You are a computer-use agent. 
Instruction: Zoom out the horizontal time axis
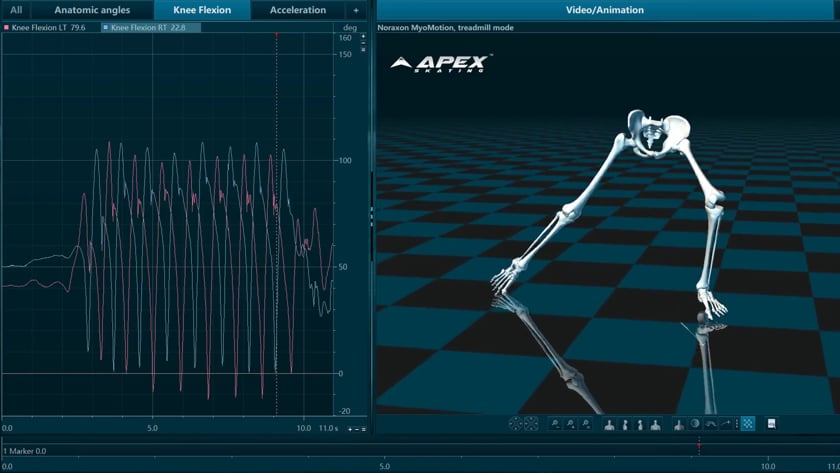click(357, 429)
